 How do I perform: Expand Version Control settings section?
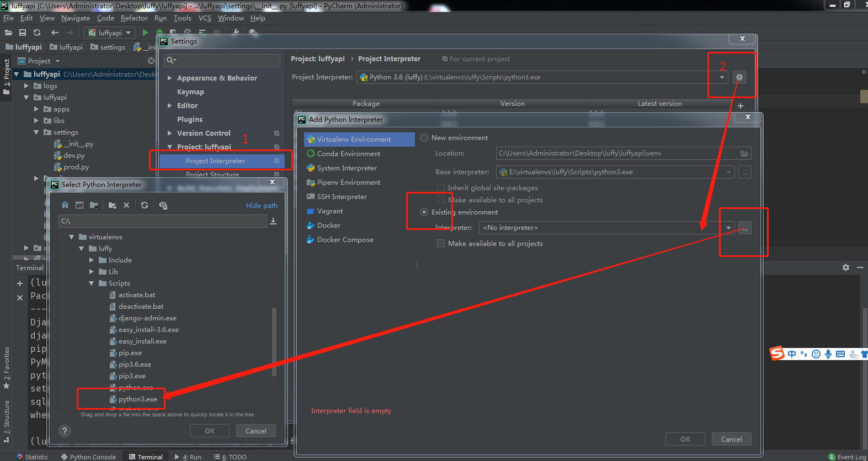170,133
